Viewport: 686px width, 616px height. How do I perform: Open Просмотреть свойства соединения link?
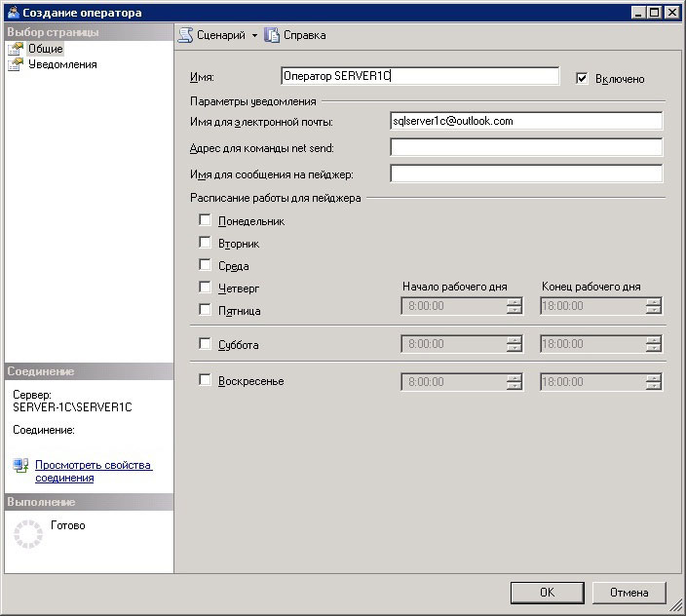94,472
